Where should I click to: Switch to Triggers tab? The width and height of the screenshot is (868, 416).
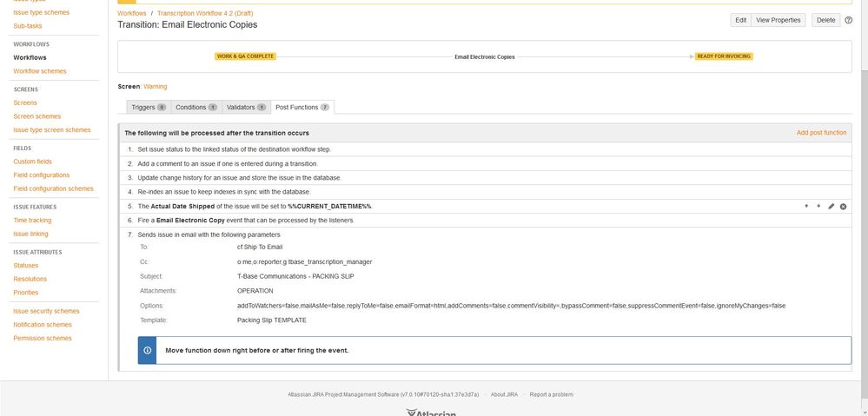149,108
